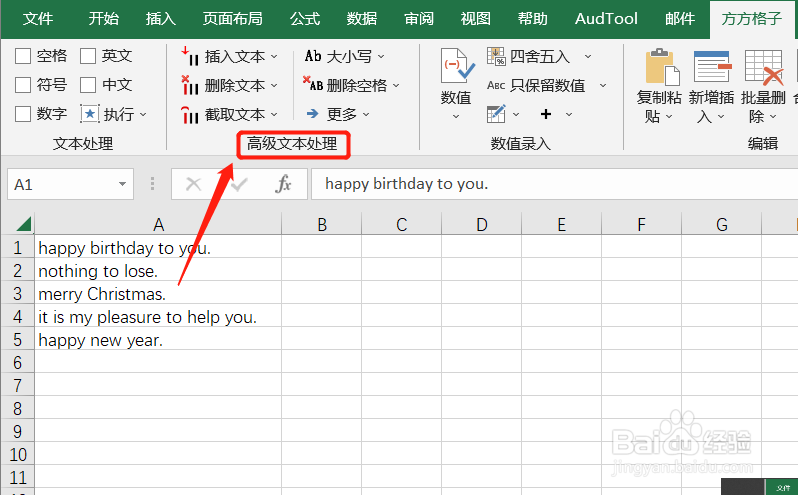Open the 截取文本 dropdown arrow
This screenshot has width=798, height=495.
(274, 115)
